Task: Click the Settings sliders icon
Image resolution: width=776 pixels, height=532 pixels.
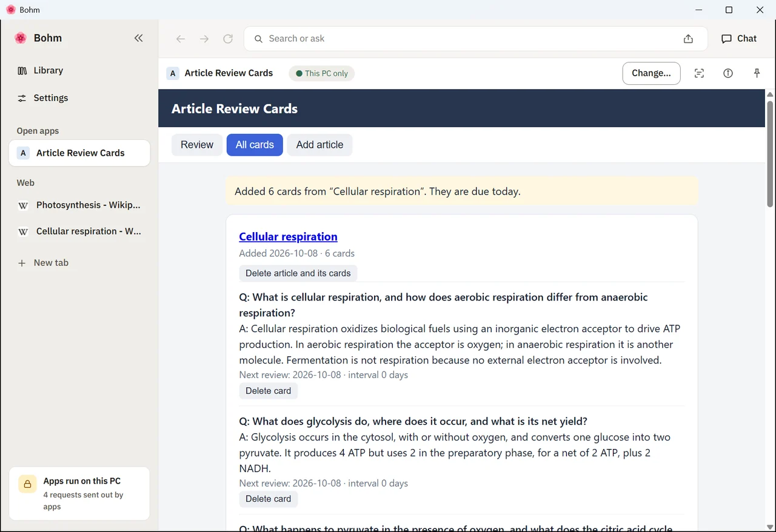Action: pos(22,98)
